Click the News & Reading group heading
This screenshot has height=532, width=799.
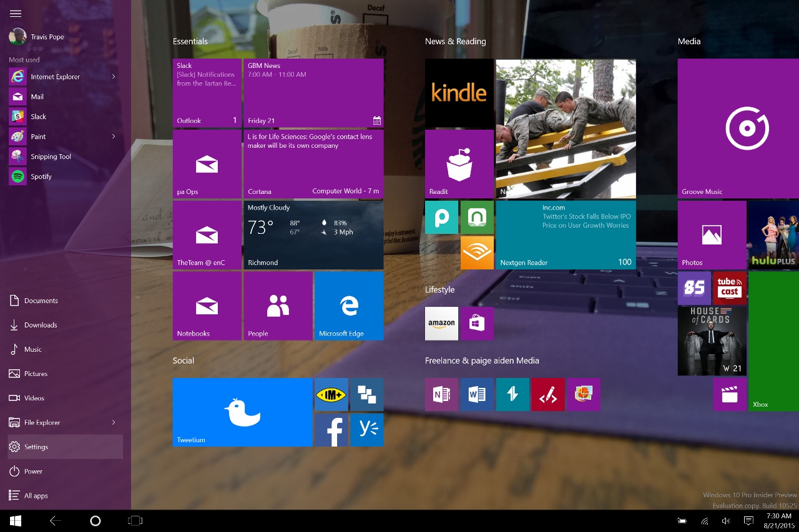[x=455, y=41]
